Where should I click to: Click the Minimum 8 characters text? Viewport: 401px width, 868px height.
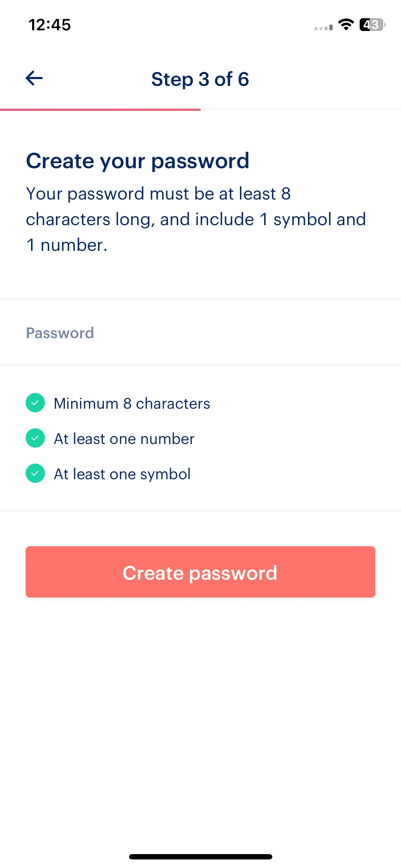[x=132, y=403]
